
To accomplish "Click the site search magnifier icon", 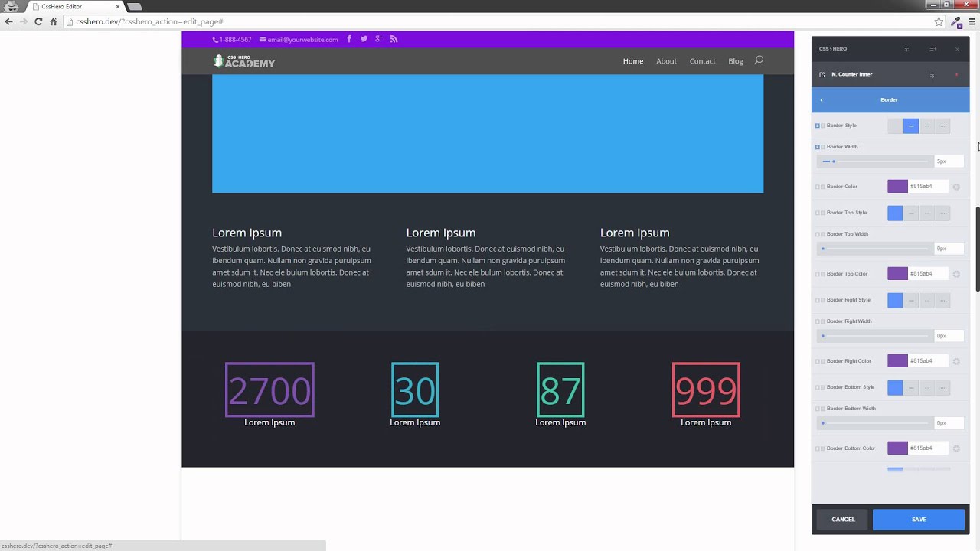I will click(x=759, y=60).
